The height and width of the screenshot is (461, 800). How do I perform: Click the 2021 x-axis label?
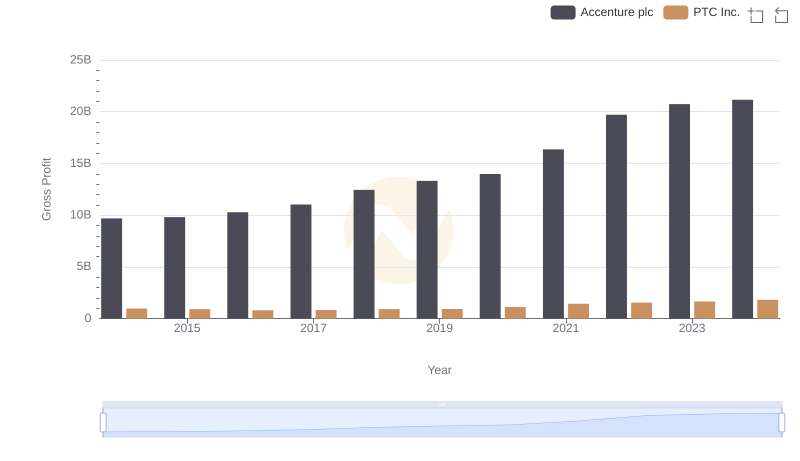pyautogui.click(x=566, y=328)
